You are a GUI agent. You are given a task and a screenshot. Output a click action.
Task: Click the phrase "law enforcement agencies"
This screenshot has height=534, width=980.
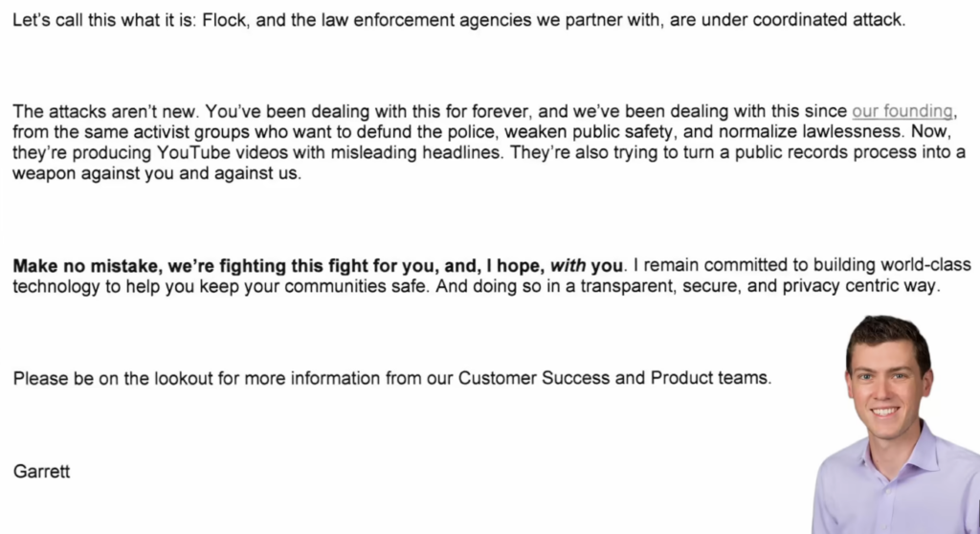(x=421, y=19)
